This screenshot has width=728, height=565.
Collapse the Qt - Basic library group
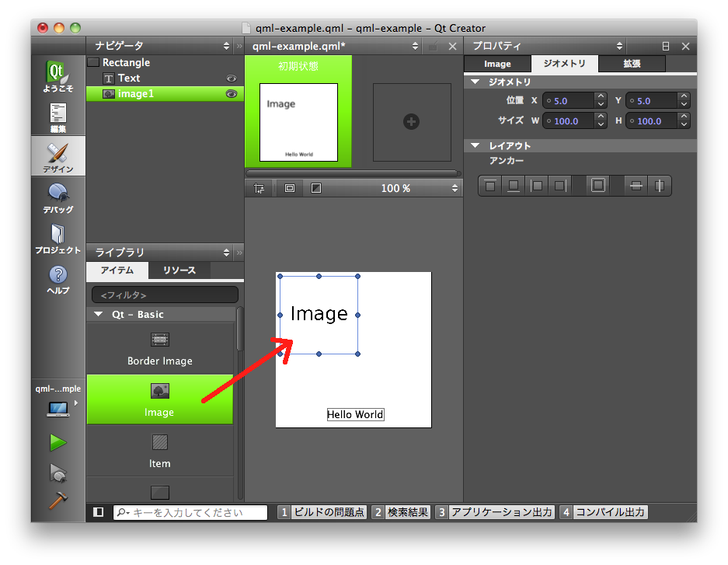(x=98, y=315)
